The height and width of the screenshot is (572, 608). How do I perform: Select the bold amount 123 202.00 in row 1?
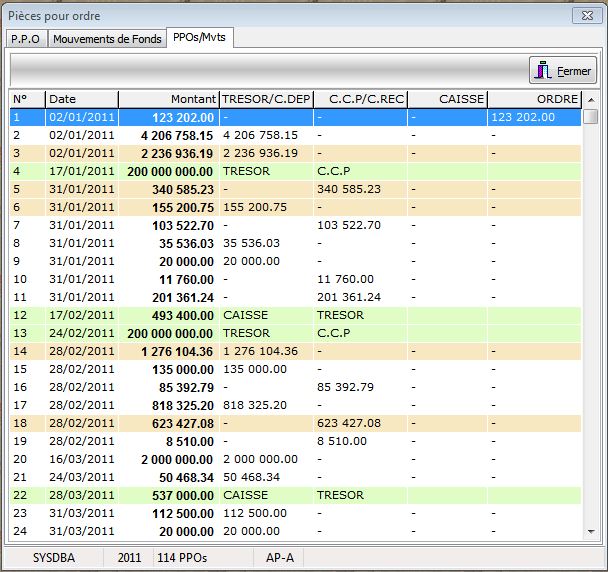tap(183, 118)
